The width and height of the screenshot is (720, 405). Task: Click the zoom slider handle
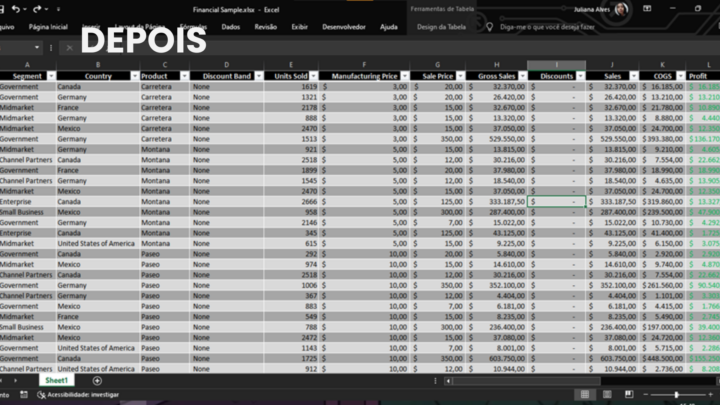pyautogui.click(x=676, y=394)
